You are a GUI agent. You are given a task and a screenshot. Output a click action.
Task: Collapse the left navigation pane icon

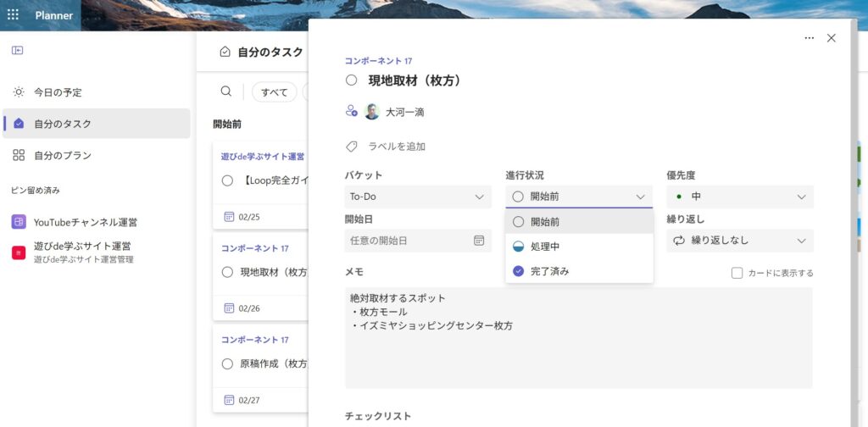[17, 50]
